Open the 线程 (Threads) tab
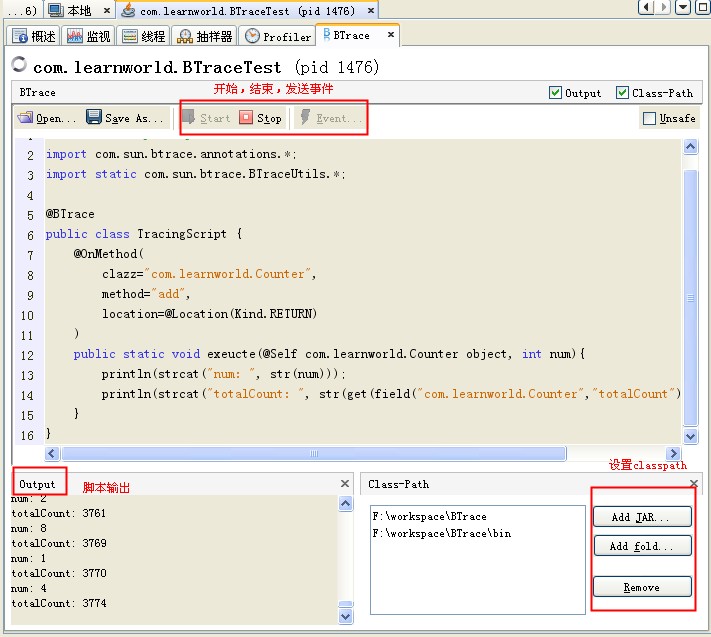The image size is (711, 637). (143, 36)
